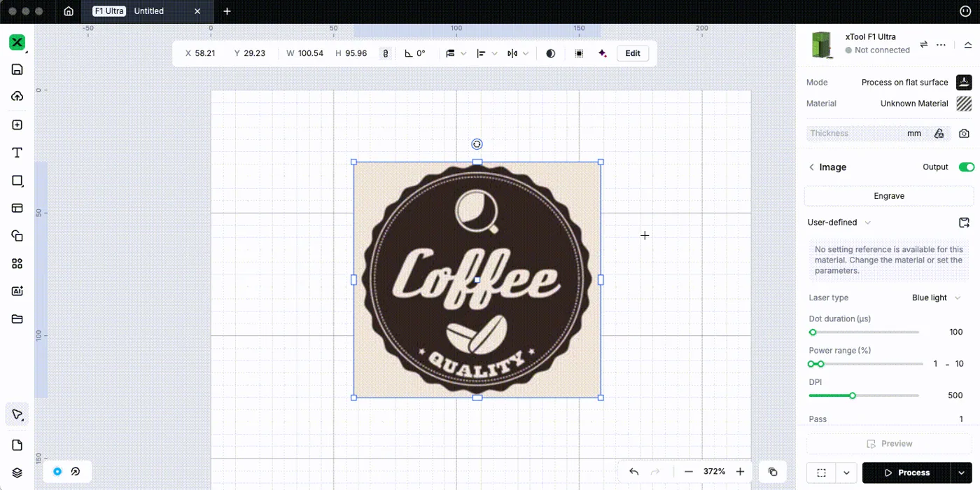Click the Process button
The height and width of the screenshot is (490, 980).
point(906,472)
